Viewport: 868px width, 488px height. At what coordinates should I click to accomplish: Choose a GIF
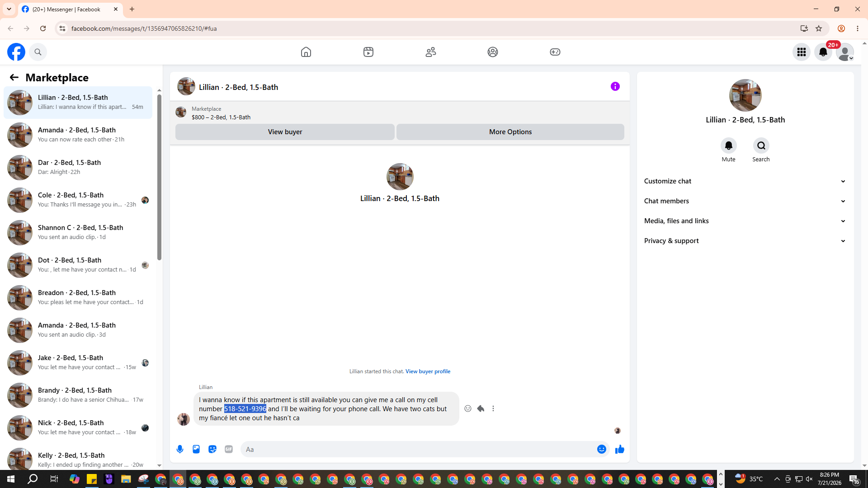coord(229,449)
